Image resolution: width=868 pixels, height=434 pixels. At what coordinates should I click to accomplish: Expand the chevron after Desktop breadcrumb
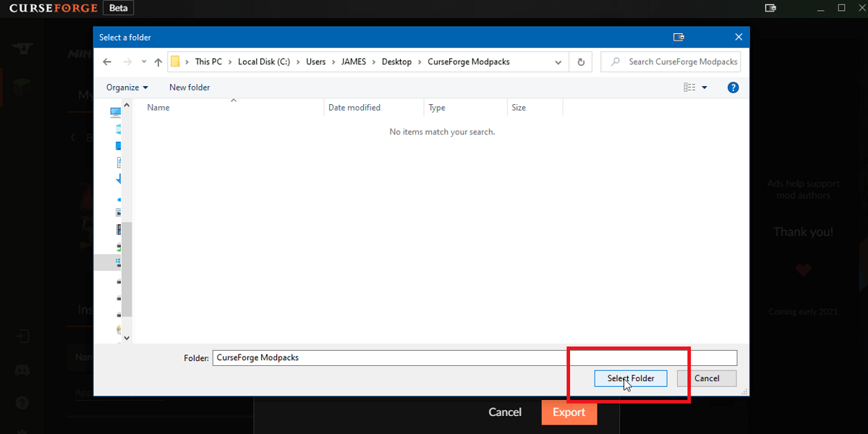[x=420, y=62]
